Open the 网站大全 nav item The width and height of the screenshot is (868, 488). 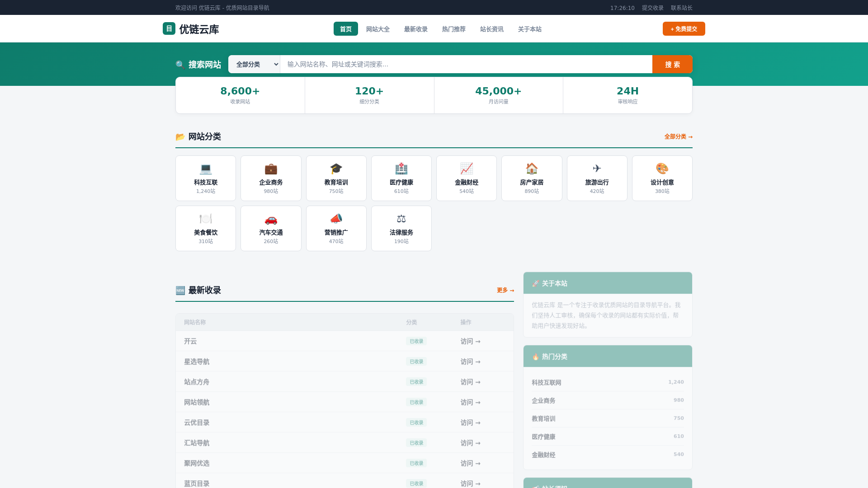[x=378, y=29]
